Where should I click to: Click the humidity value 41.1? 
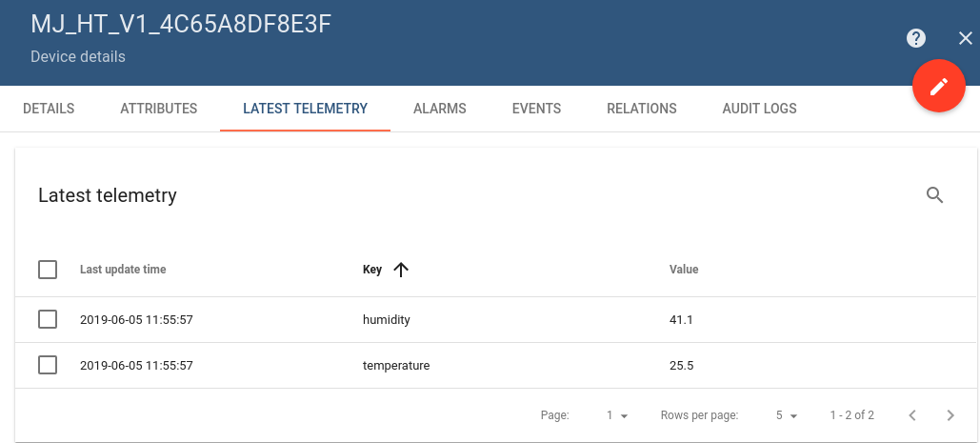(681, 320)
